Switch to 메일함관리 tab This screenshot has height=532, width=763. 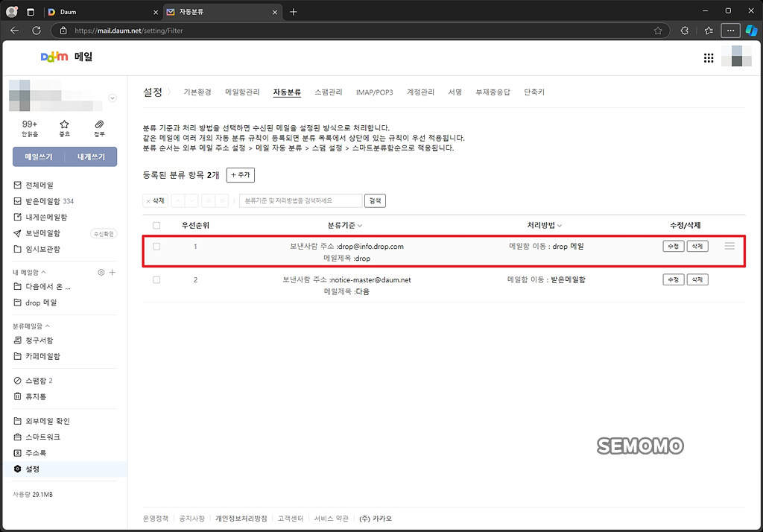[242, 92]
